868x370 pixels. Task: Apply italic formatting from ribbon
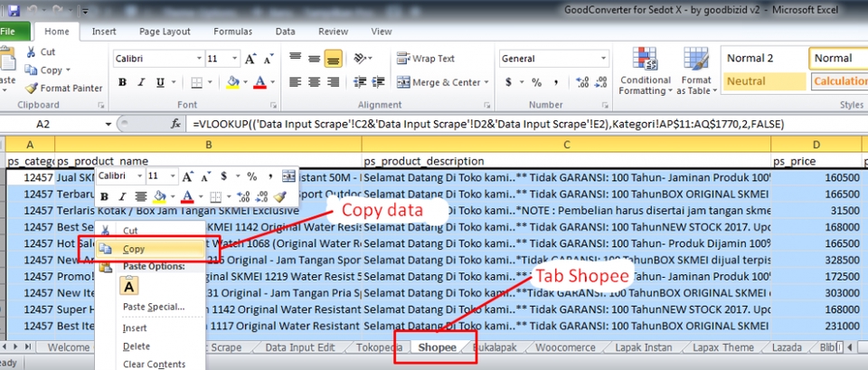(141, 82)
